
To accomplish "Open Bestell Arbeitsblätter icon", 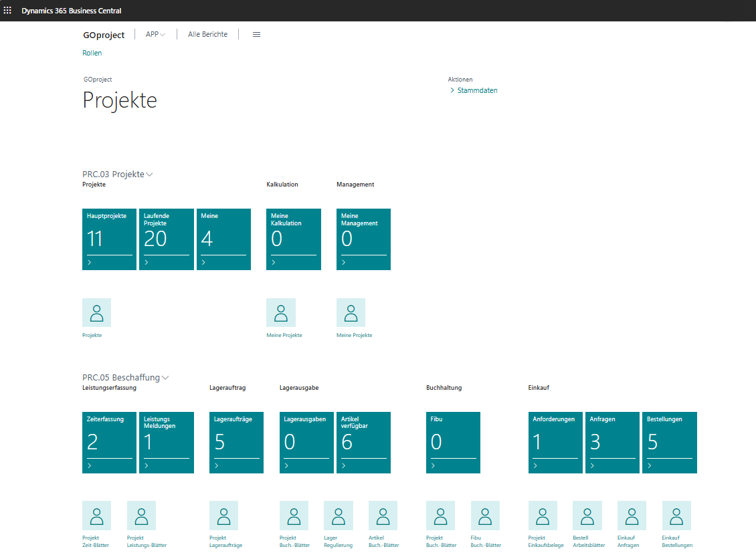I will pos(587,516).
